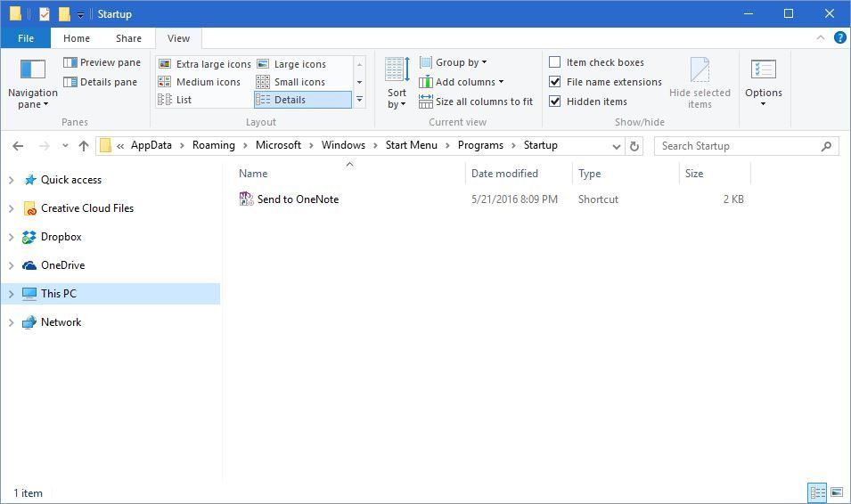Expand the Dropbox tree node
This screenshot has height=504, width=851.
(x=11, y=237)
